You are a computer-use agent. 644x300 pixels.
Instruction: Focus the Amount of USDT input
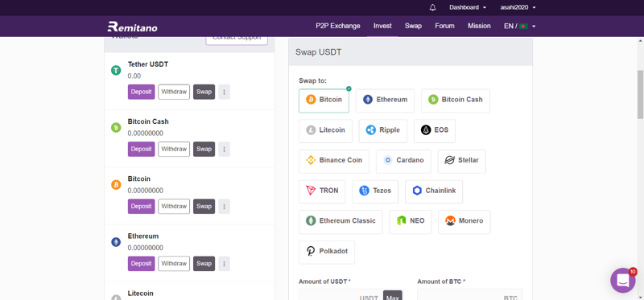coord(341,294)
